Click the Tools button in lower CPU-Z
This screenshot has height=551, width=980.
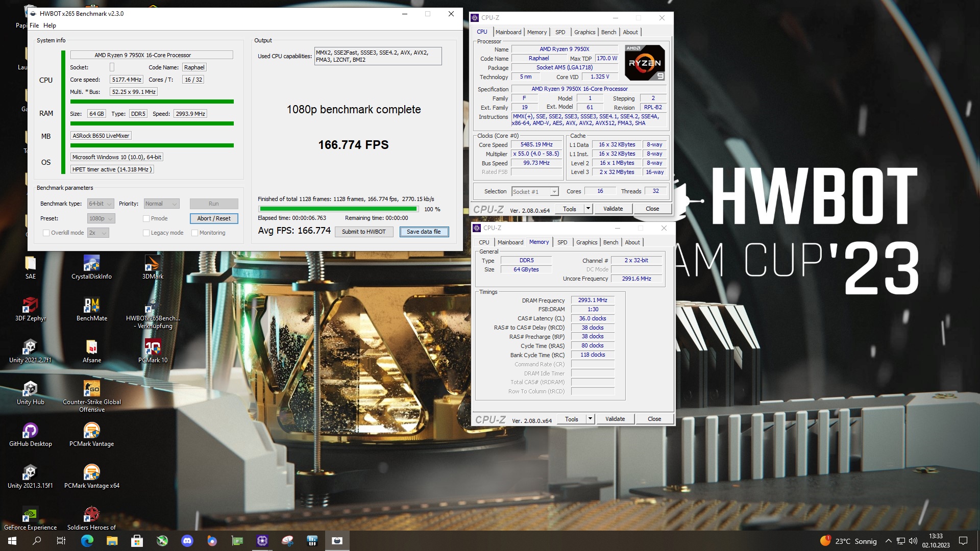tap(572, 419)
